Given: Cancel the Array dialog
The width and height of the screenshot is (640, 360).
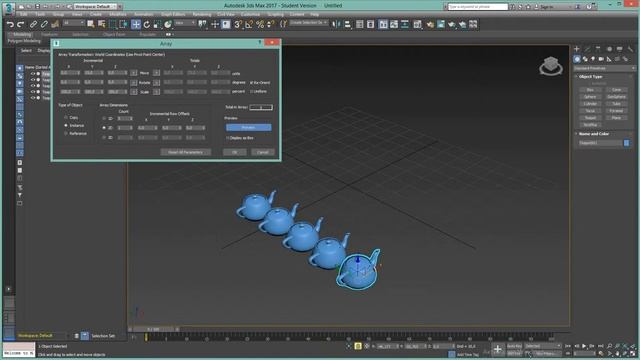Looking at the screenshot, I should (263, 152).
